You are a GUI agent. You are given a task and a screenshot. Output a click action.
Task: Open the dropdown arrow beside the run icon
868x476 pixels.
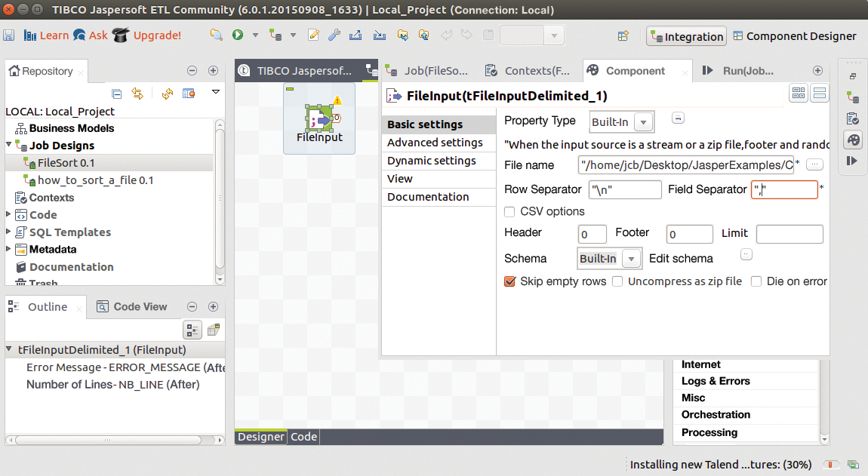point(255,35)
